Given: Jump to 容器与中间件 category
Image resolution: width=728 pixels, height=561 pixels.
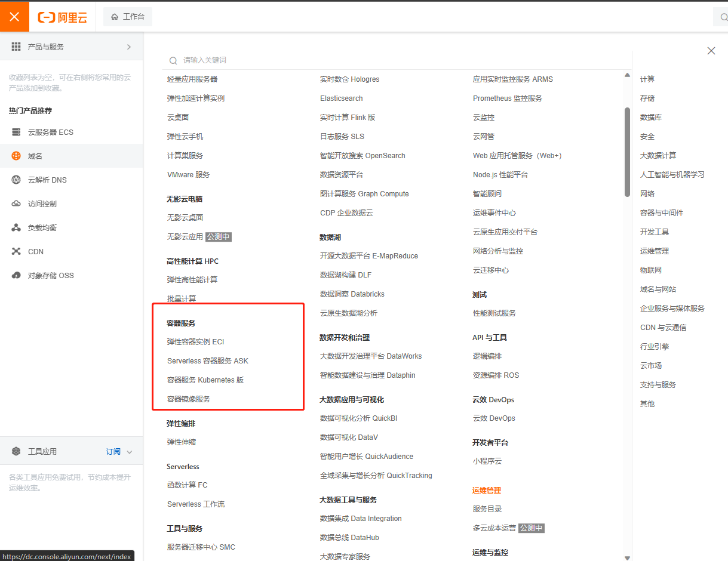Looking at the screenshot, I should click(662, 212).
